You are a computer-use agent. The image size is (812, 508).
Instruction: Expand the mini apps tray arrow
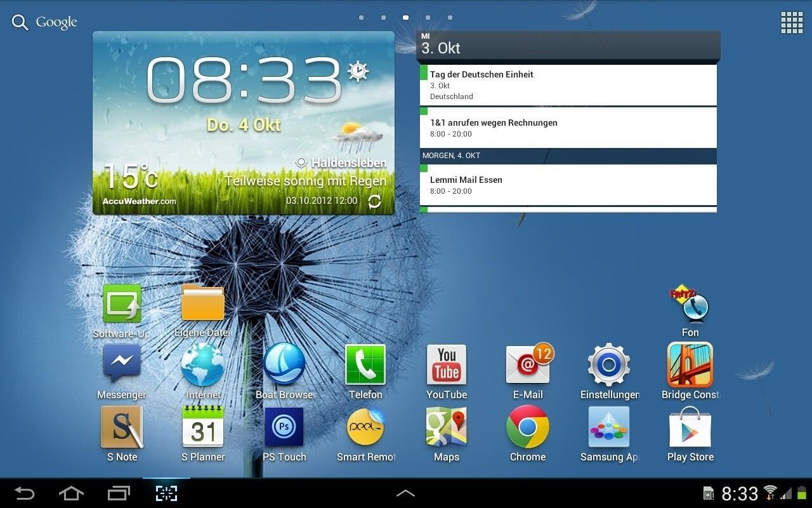(406, 493)
